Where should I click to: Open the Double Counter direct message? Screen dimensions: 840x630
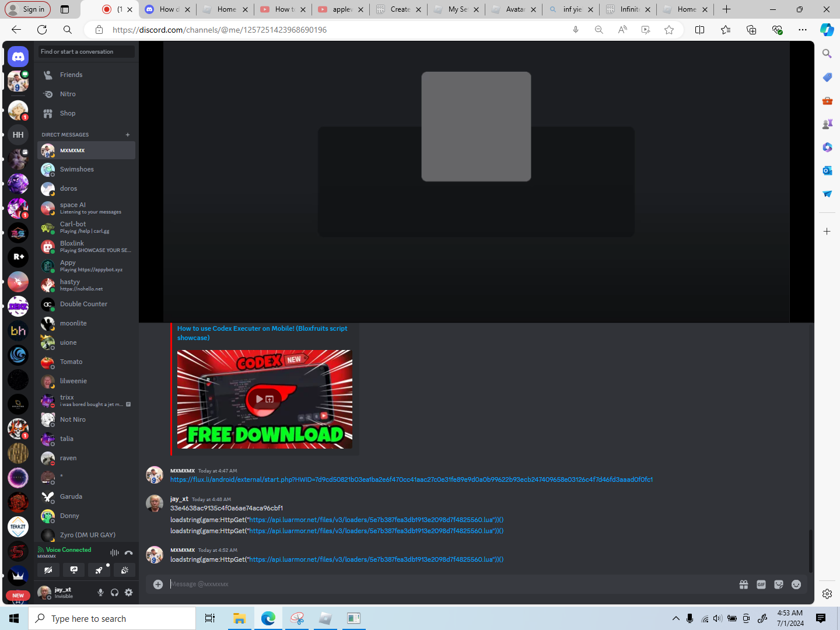tap(86, 304)
